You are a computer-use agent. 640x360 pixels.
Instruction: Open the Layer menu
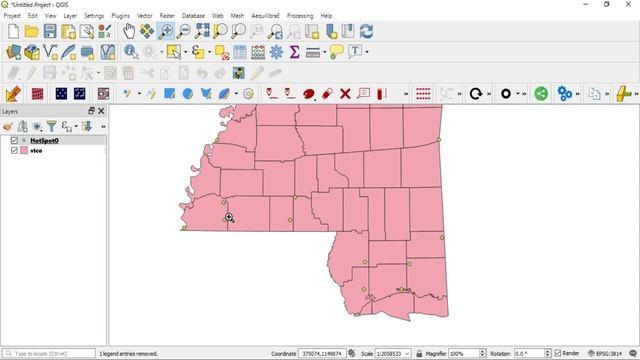pyautogui.click(x=70, y=16)
